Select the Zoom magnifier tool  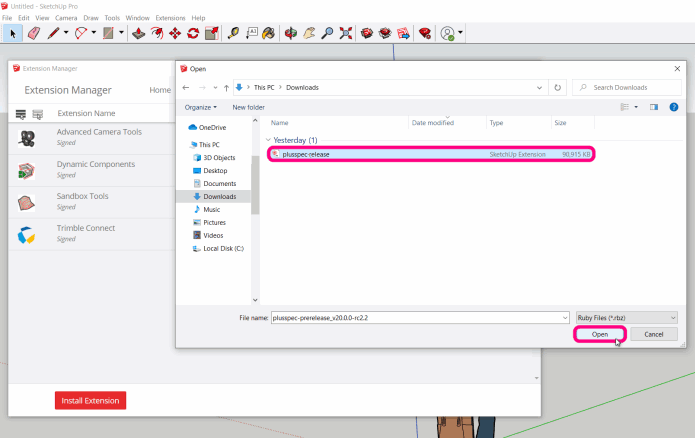pyautogui.click(x=327, y=33)
